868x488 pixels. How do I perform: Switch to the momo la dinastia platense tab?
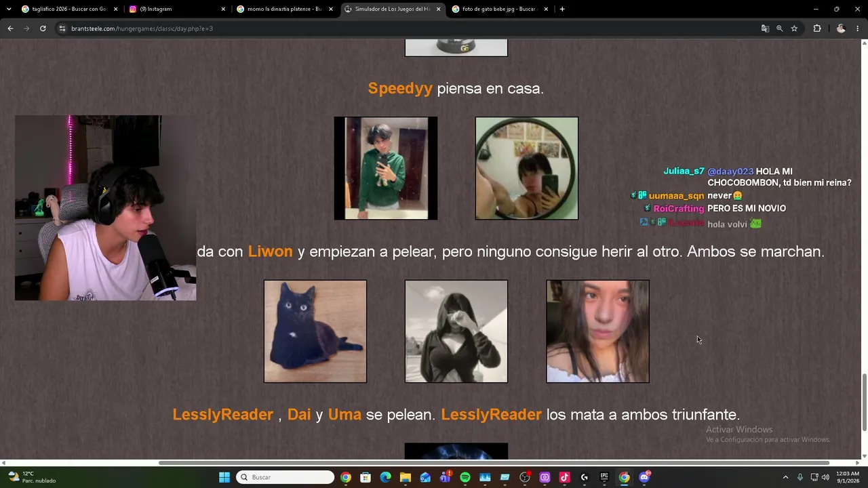pyautogui.click(x=285, y=9)
